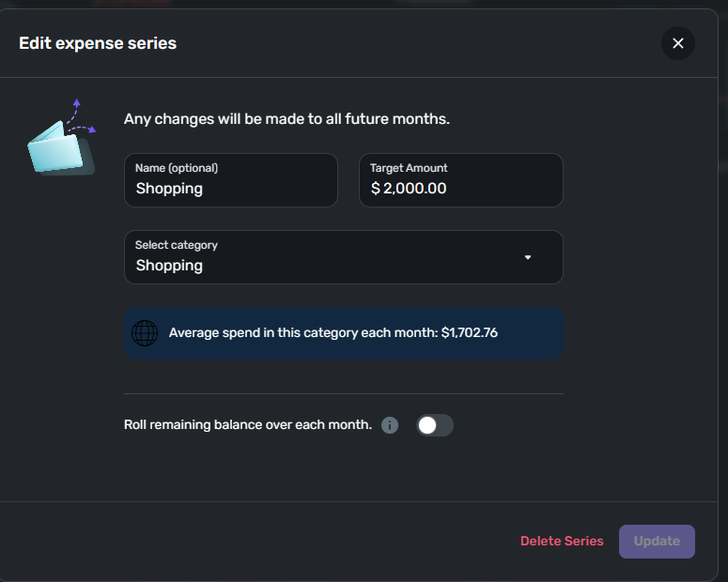The width and height of the screenshot is (728, 582).
Task: Open the Select category dropdown
Action: click(343, 257)
